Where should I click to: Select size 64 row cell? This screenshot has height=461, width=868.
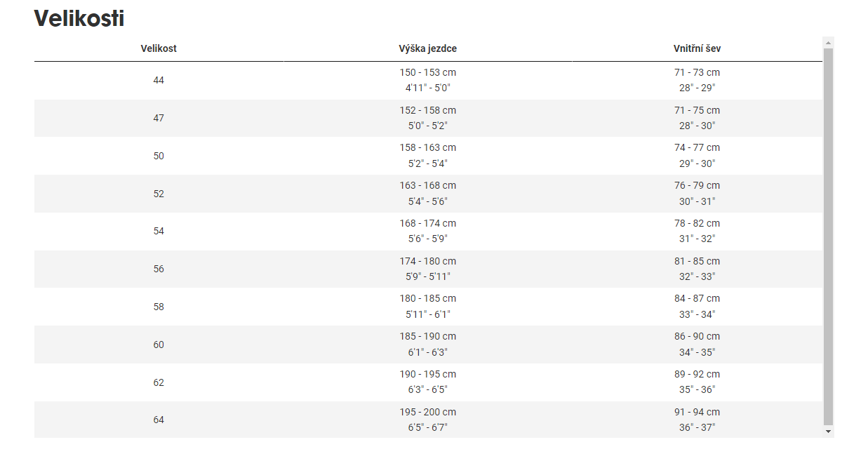pos(159,420)
